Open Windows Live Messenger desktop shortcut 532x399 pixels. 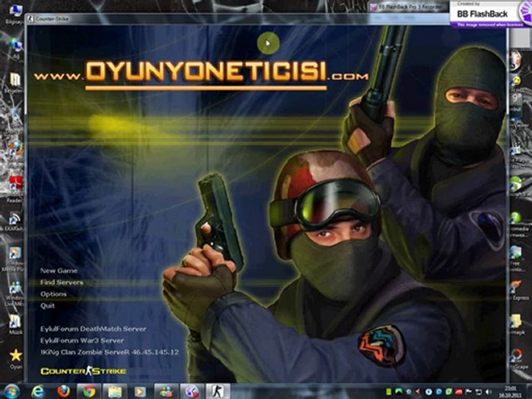14,293
